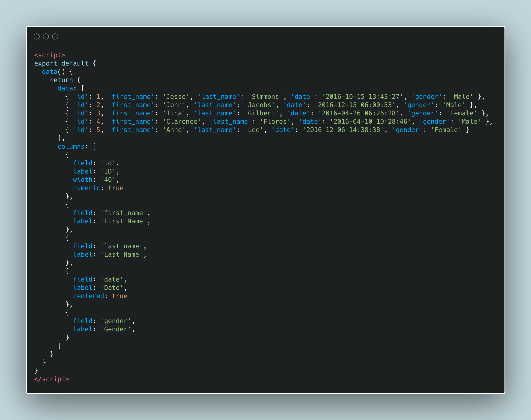Screen dimensions: 531x420
Task: Click the rightmost window control circle
Action: 55,36
